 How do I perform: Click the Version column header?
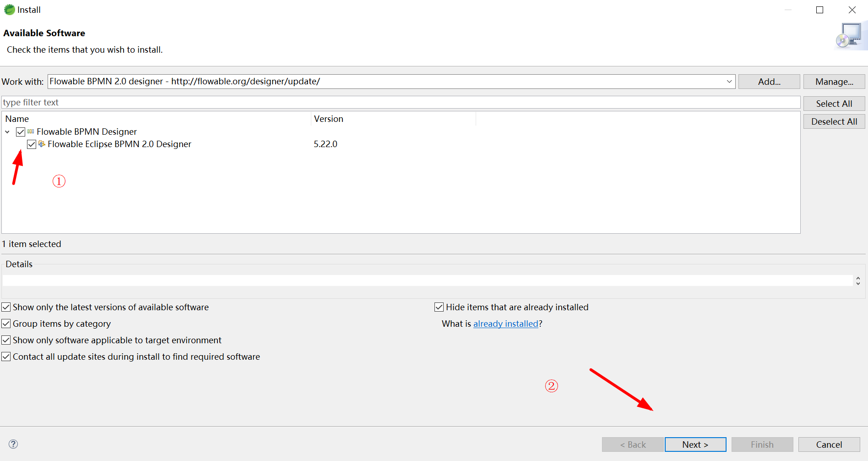coord(394,119)
